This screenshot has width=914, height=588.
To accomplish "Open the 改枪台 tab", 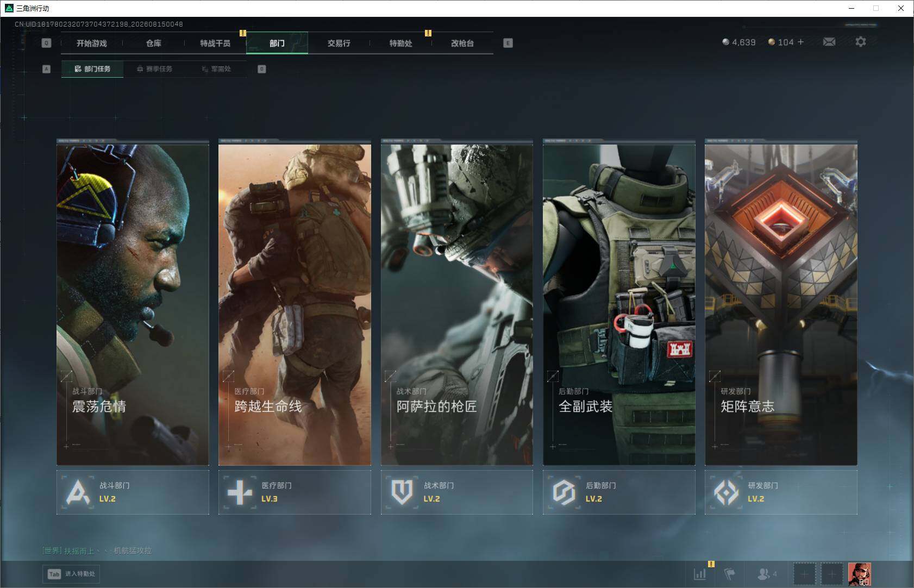I will click(x=462, y=43).
